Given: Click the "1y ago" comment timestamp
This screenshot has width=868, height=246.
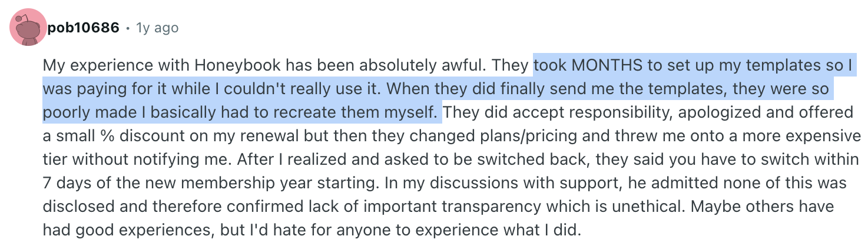Looking at the screenshot, I should pos(157,28).
